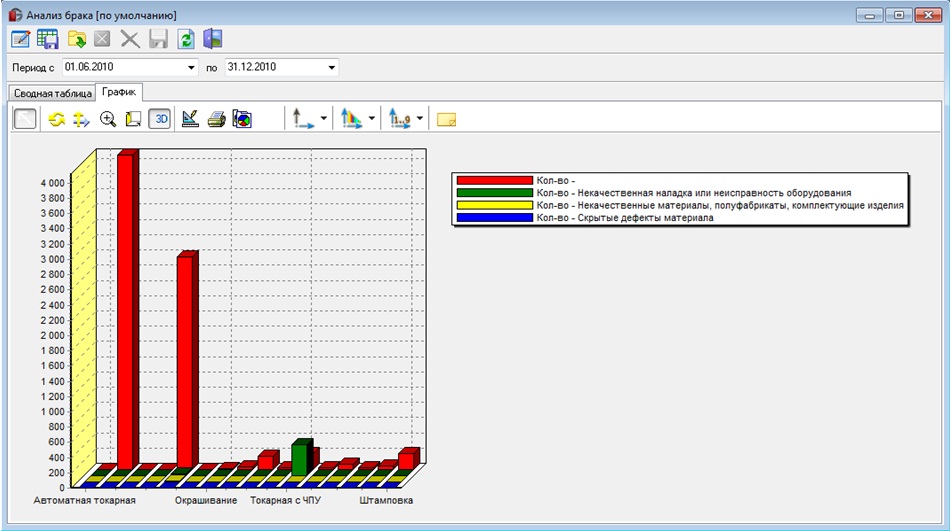Image resolution: width=951 pixels, height=531 pixels.
Task: Click the yellow legend swatch for Некачественные материалы
Action: click(x=495, y=205)
